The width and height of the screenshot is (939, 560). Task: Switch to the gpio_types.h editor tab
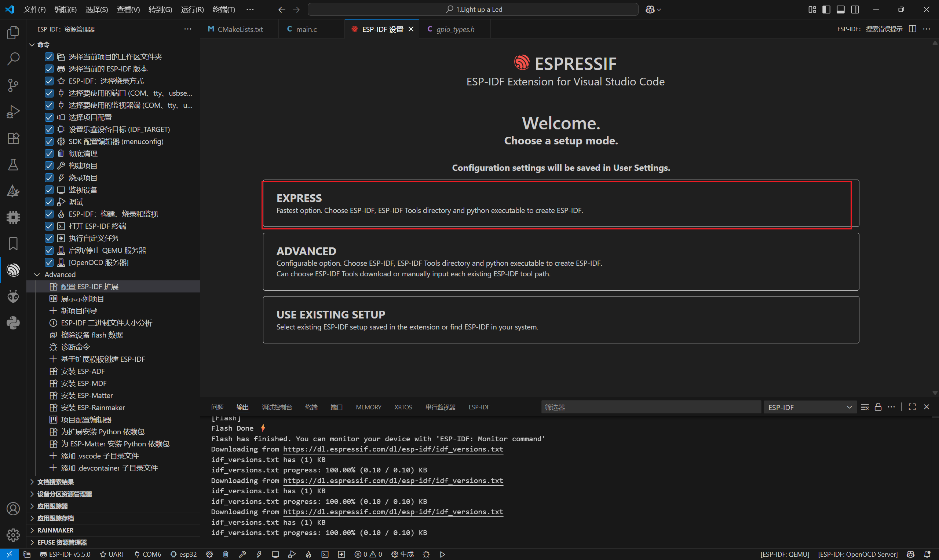455,29
